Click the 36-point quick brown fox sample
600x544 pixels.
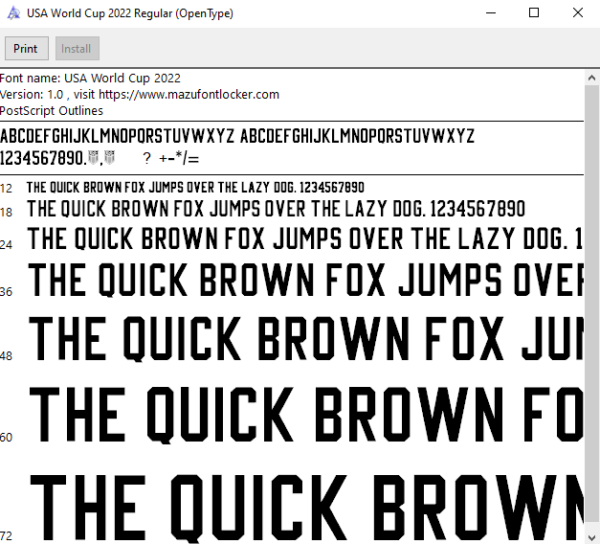(x=306, y=280)
